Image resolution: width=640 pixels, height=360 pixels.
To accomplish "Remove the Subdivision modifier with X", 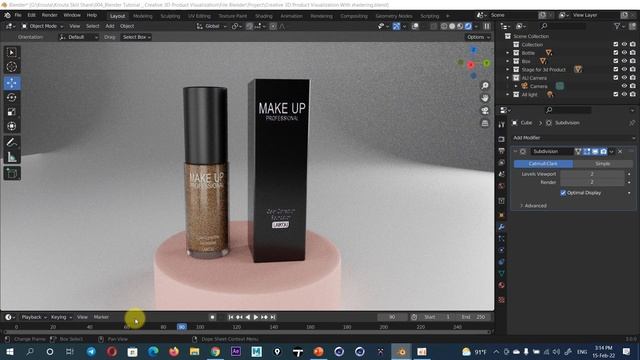I will tap(620, 151).
